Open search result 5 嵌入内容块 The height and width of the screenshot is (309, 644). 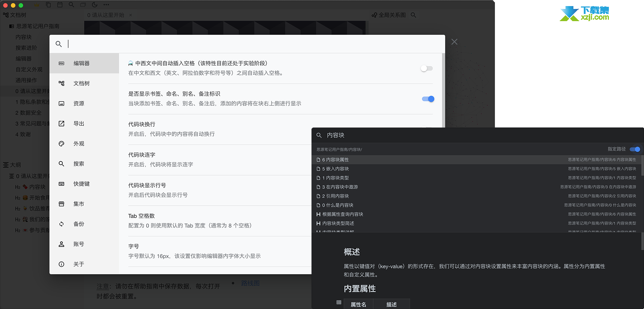click(477, 169)
